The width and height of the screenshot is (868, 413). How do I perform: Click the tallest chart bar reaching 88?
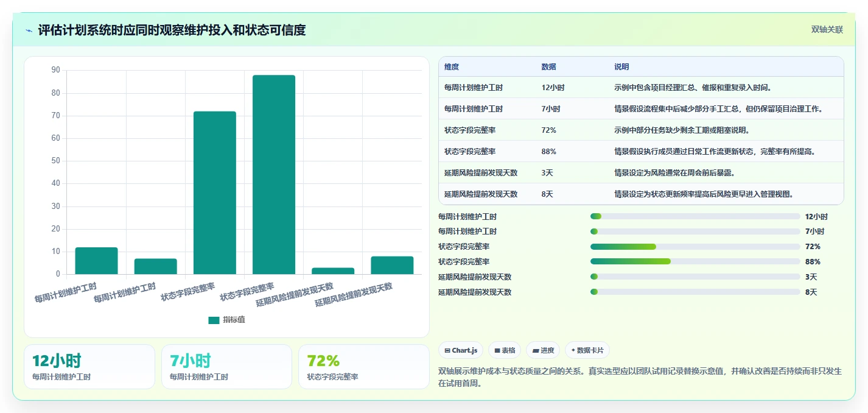coord(274,174)
